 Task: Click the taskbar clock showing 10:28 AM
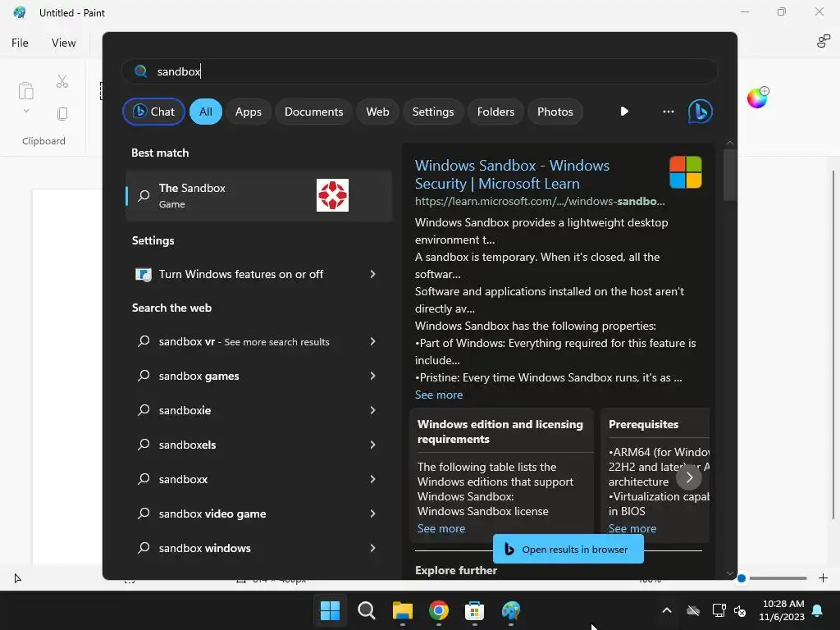click(x=782, y=610)
